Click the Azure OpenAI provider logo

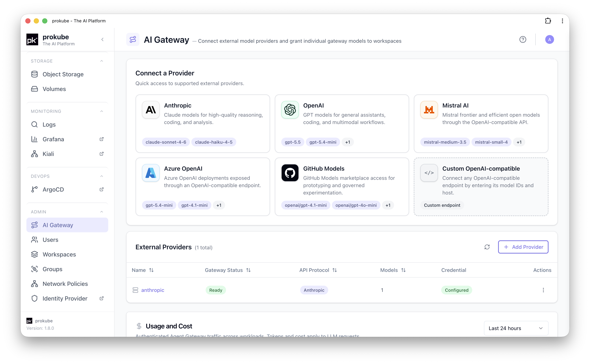click(151, 173)
